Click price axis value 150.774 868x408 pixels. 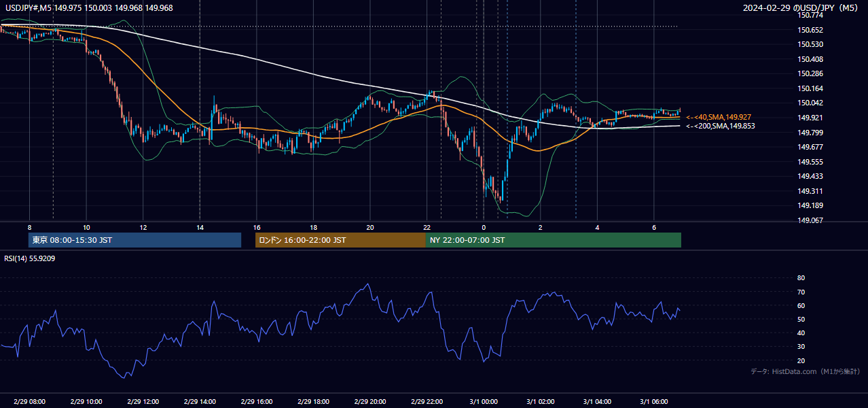point(810,15)
